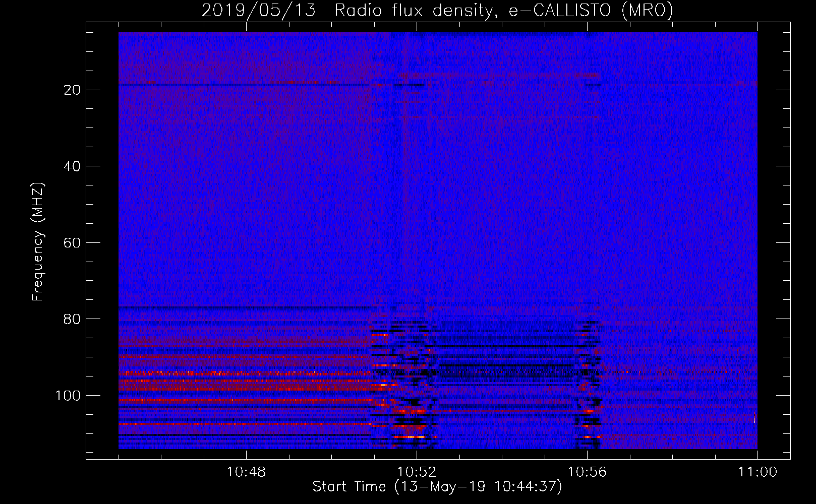Click the 10:56 time tick label
816x504 pixels.
click(587, 472)
